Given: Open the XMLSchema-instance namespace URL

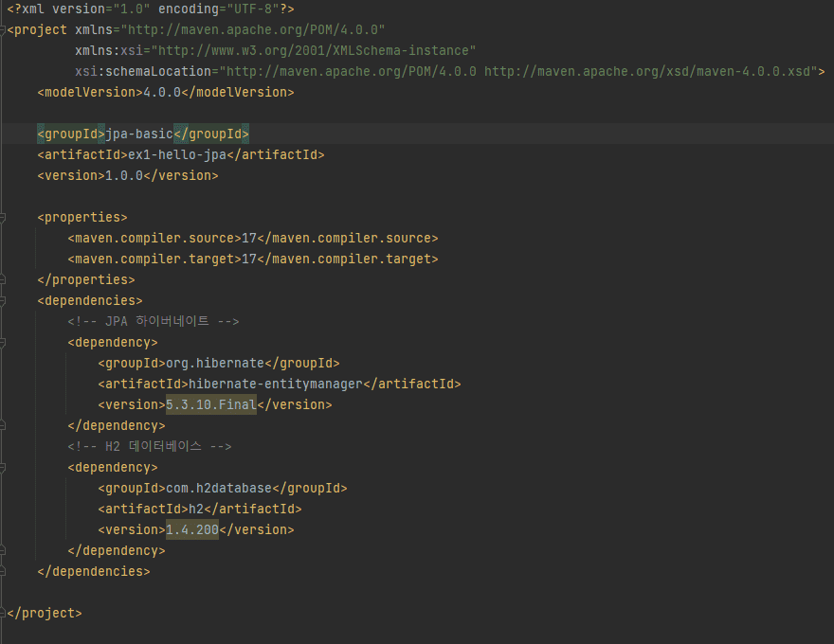Looking at the screenshot, I should (314, 51).
